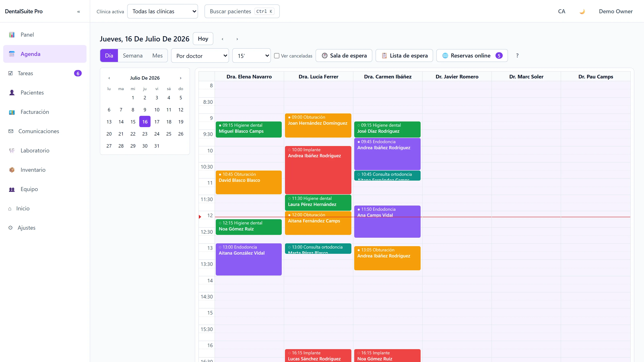The height and width of the screenshot is (362, 644).
Task: Click the DentalSuite Pro logo text
Action: click(x=24, y=11)
